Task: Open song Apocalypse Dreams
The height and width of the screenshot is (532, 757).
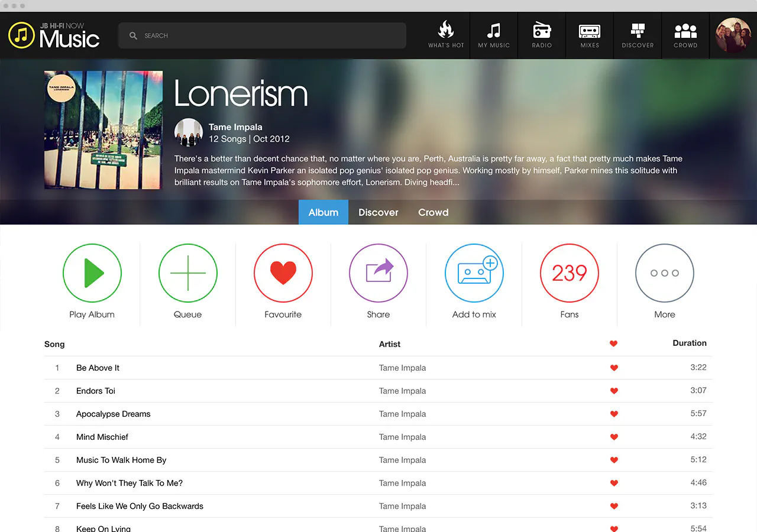Action: point(114,414)
